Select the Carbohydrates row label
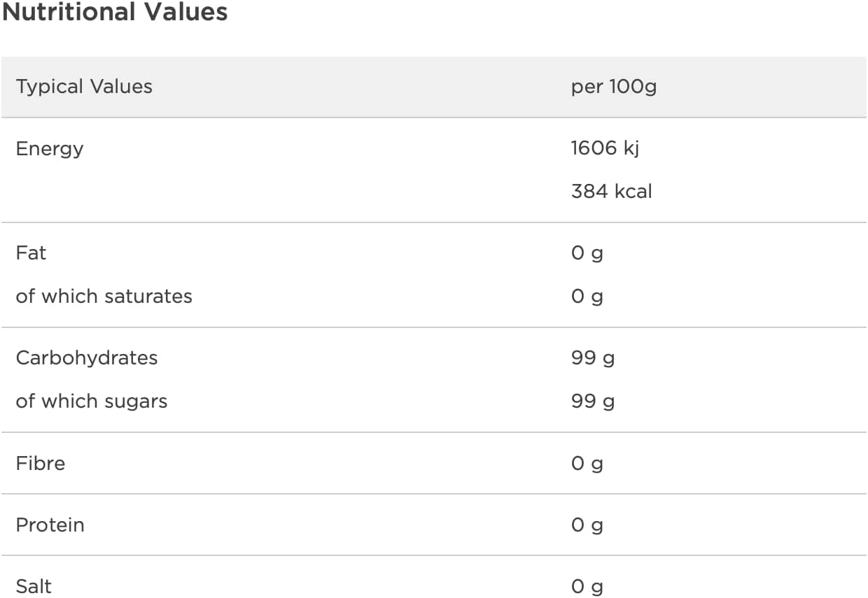 point(87,357)
